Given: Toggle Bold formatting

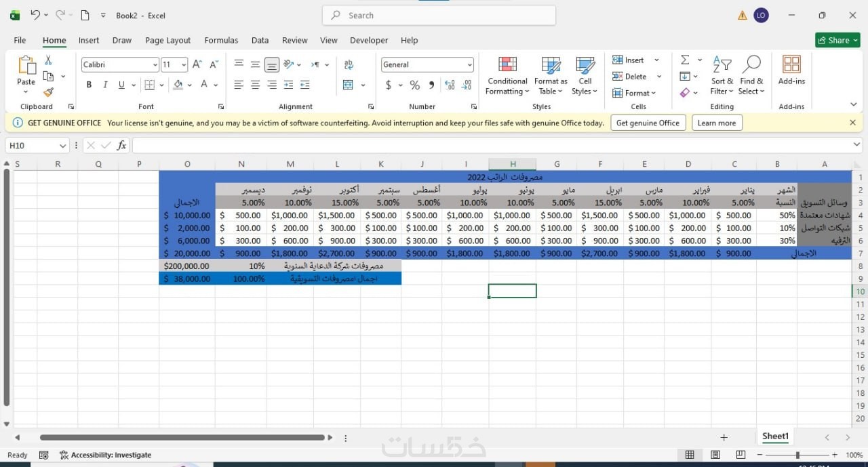Looking at the screenshot, I should click(89, 85).
